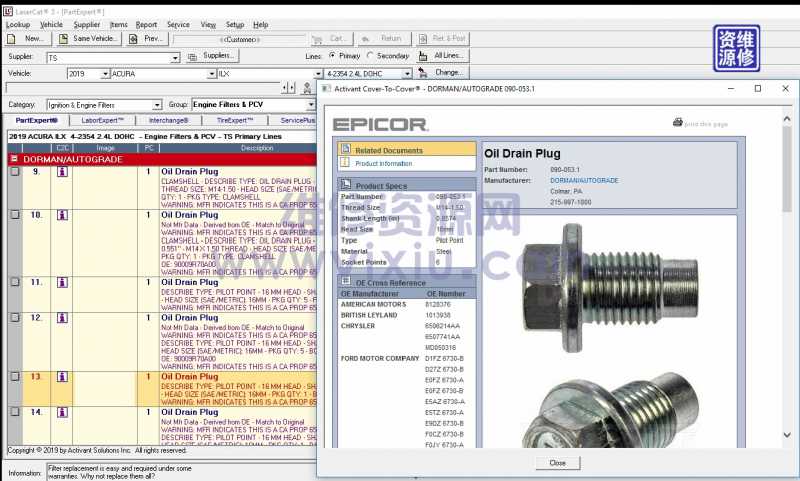Click the All Lines icon
The width and height of the screenshot is (800, 481).
tap(423, 56)
